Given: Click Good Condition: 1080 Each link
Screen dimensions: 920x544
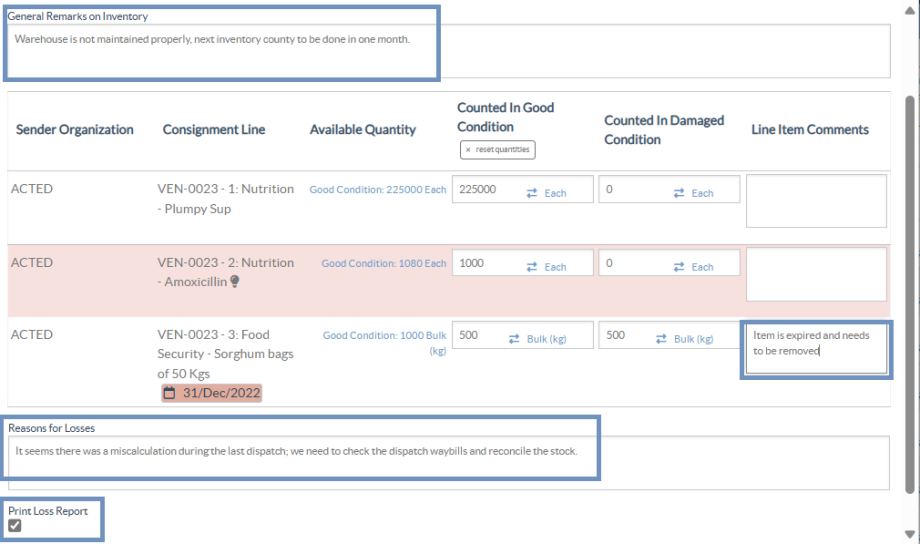Looking at the screenshot, I should (384, 263).
